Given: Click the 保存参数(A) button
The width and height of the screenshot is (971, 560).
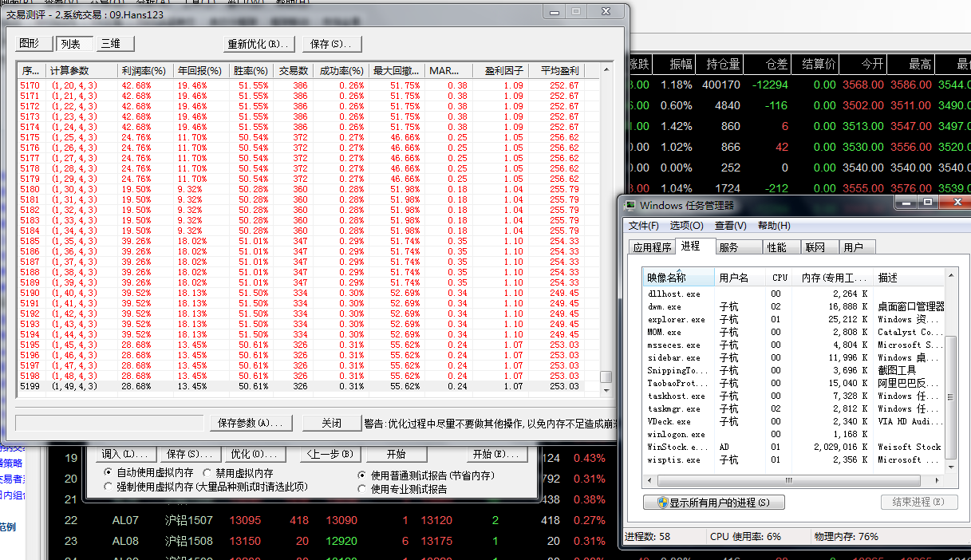Looking at the screenshot, I should point(251,423).
